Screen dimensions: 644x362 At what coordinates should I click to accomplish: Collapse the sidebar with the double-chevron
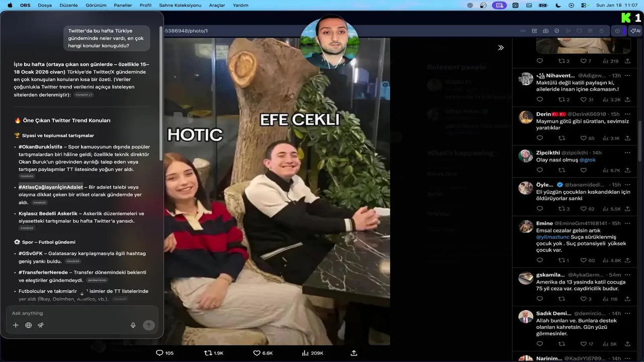coord(501,48)
